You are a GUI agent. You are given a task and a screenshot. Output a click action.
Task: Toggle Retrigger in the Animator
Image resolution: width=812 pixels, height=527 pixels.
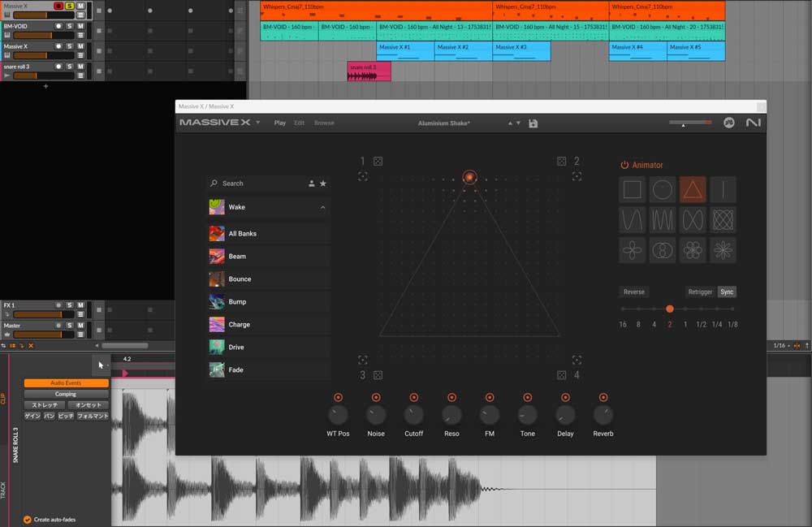coord(700,292)
